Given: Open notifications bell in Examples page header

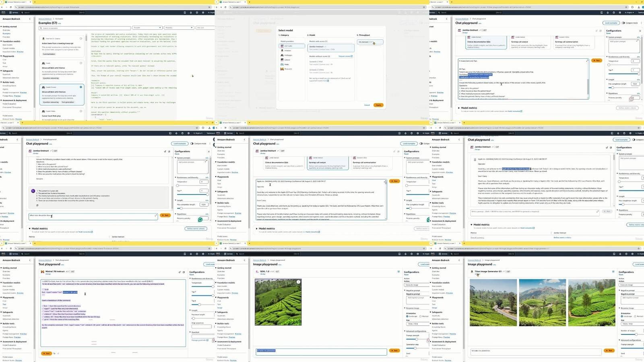Looking at the screenshot, I should (x=191, y=12).
